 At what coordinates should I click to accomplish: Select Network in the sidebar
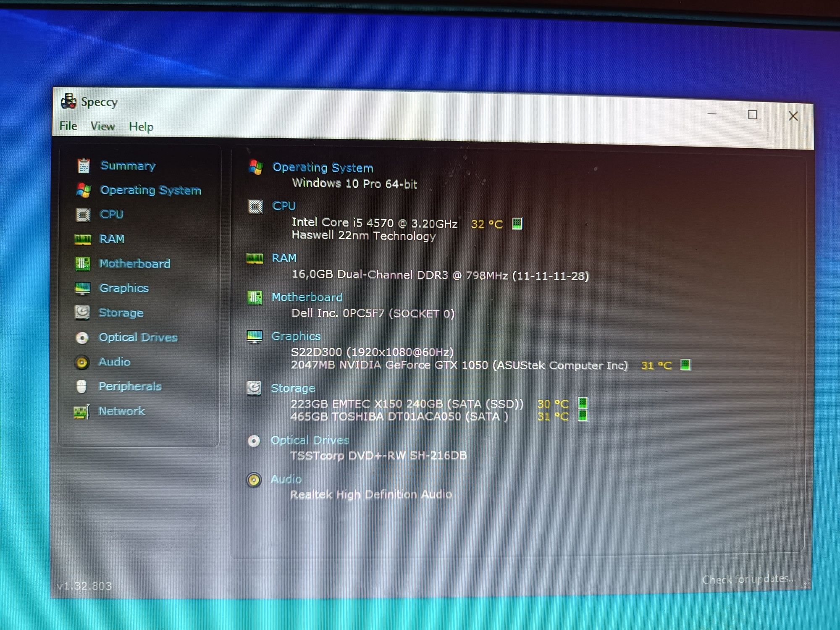coord(122,411)
